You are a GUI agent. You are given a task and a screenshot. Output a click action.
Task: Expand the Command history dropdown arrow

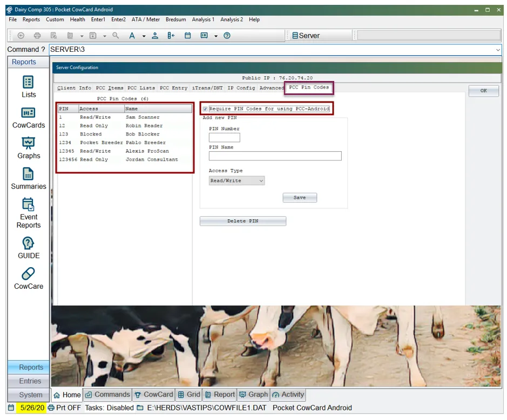pyautogui.click(x=498, y=50)
